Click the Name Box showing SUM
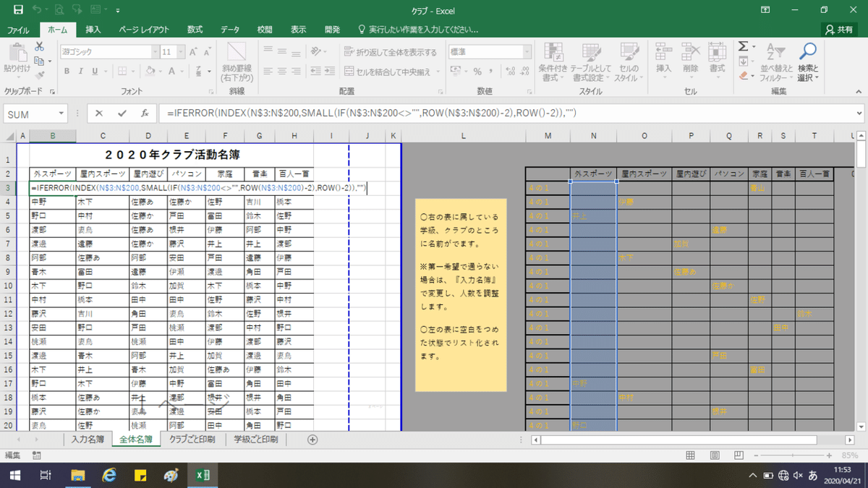This screenshot has height=488, width=868. click(x=30, y=114)
